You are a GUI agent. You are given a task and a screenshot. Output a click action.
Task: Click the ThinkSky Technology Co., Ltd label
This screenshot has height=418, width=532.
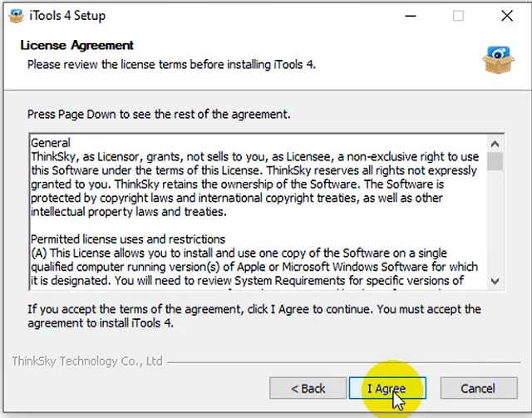tap(87, 361)
